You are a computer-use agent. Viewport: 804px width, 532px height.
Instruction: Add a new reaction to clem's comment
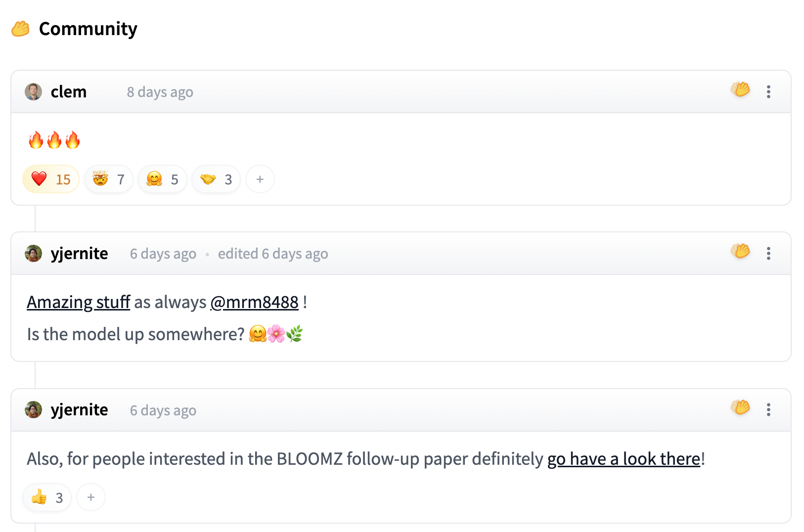coord(260,179)
